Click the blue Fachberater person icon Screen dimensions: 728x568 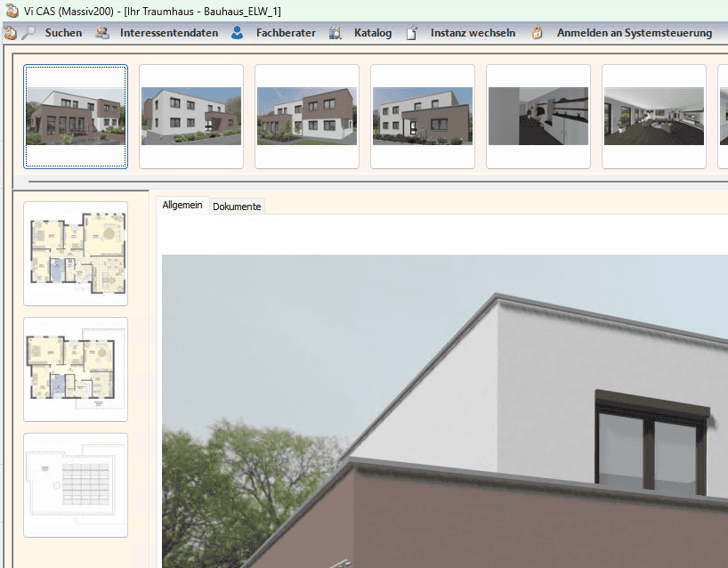[237, 33]
